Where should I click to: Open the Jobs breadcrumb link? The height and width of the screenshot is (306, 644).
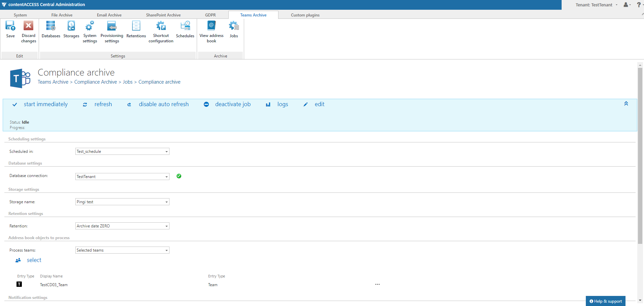click(127, 82)
